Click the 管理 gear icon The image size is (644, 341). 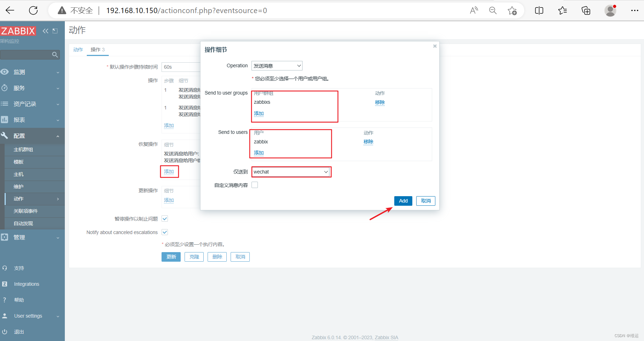pos(5,237)
